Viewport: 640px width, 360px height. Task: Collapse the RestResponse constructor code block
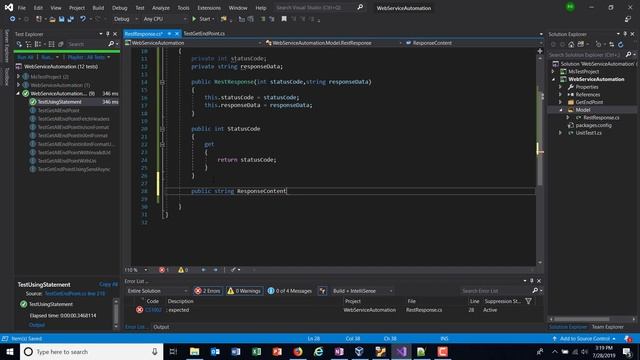tap(162, 82)
